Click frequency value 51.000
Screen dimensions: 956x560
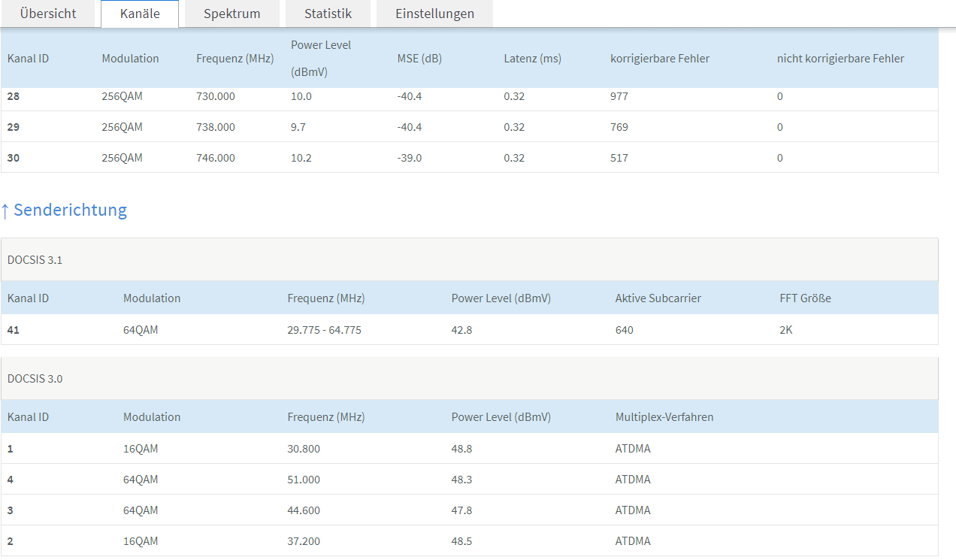304,480
